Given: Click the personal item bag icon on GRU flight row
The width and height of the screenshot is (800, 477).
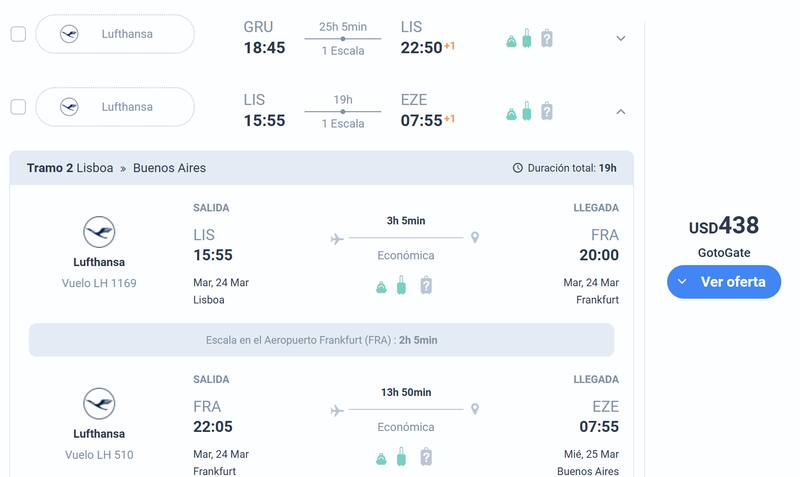Looking at the screenshot, I should point(511,40).
